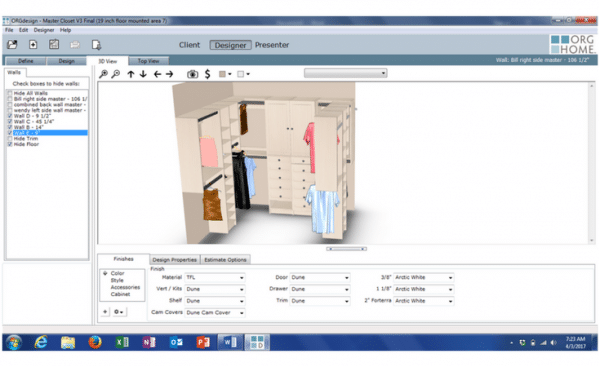Open an existing project with folder icon
Image resolution: width=600 pixels, height=367 pixels.
click(12, 45)
